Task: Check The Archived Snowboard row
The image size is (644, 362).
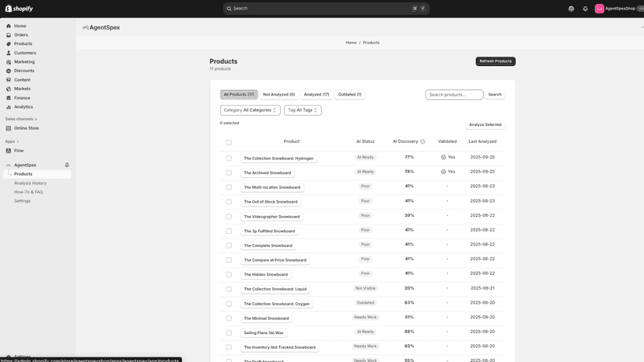Action: coord(229,172)
